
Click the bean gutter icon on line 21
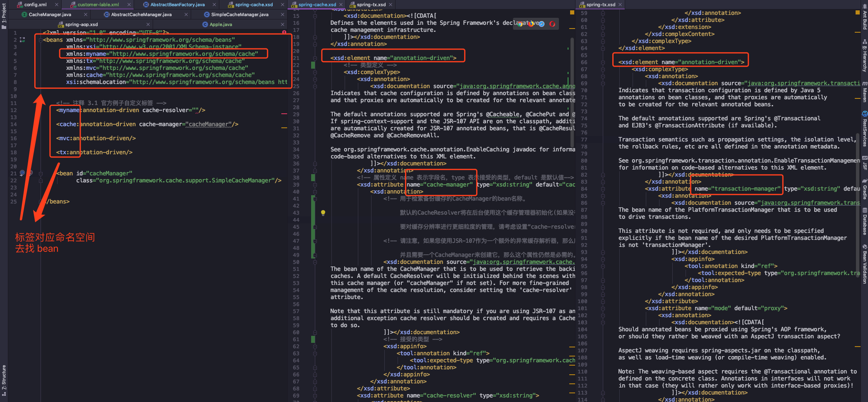pos(22,173)
